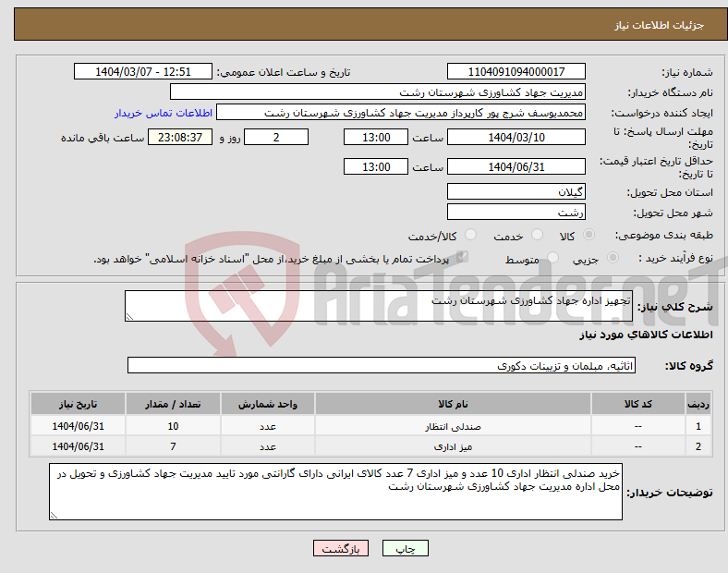Click the نام کالا column header
Screen dimensions: 728x573
(453, 404)
